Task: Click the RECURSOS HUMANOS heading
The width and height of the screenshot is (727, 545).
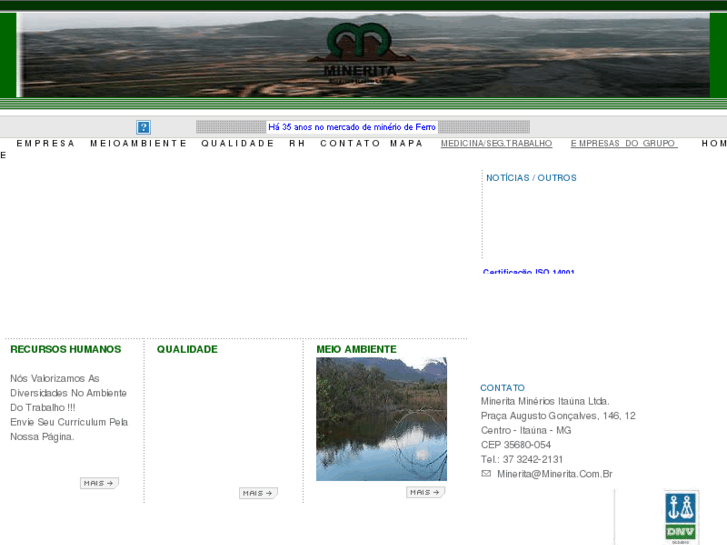Action: pyautogui.click(x=65, y=349)
